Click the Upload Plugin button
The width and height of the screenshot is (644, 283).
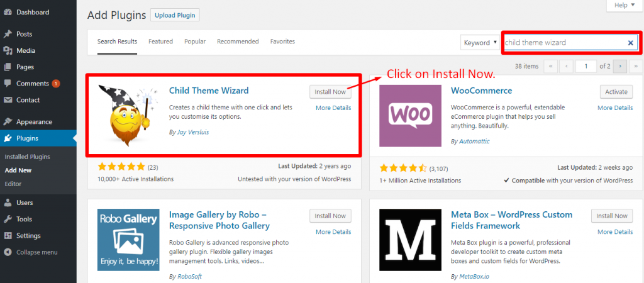click(x=175, y=15)
